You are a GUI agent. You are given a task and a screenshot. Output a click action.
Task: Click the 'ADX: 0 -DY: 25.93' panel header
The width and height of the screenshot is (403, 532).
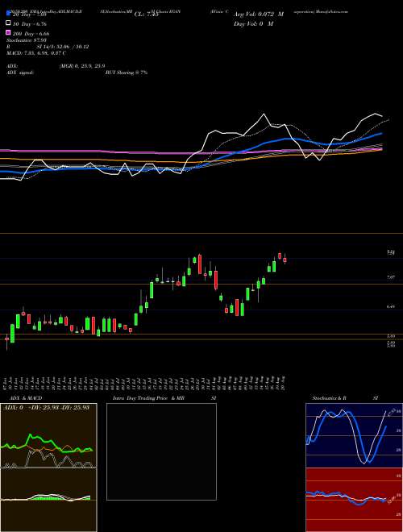pyautogui.click(x=46, y=407)
